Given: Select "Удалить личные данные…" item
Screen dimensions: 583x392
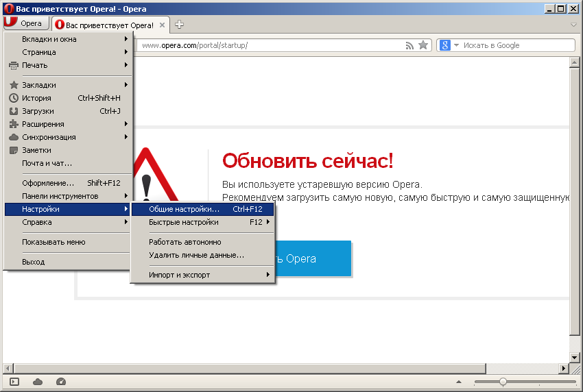Looking at the screenshot, I should pyautogui.click(x=202, y=255).
